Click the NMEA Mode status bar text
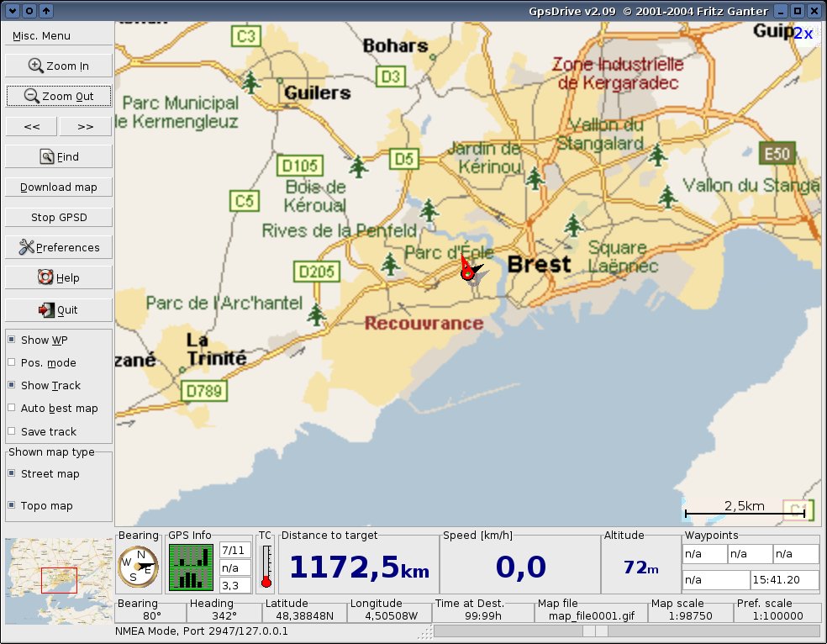Image resolution: width=827 pixels, height=644 pixels. coord(202,631)
